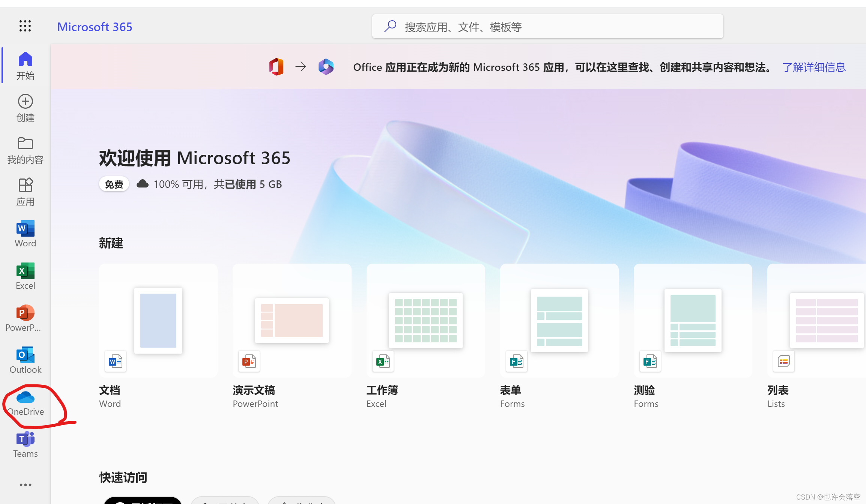Click the cloud storage icon

142,184
